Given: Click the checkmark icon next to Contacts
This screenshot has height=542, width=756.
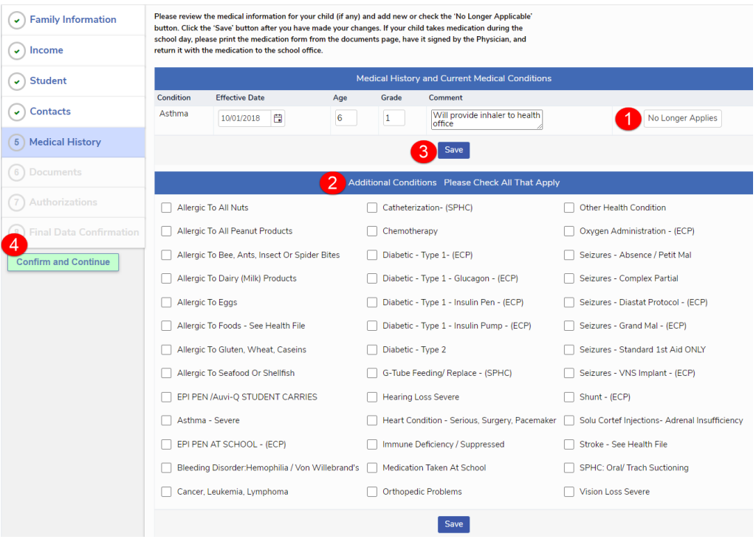Looking at the screenshot, I should 16,112.
